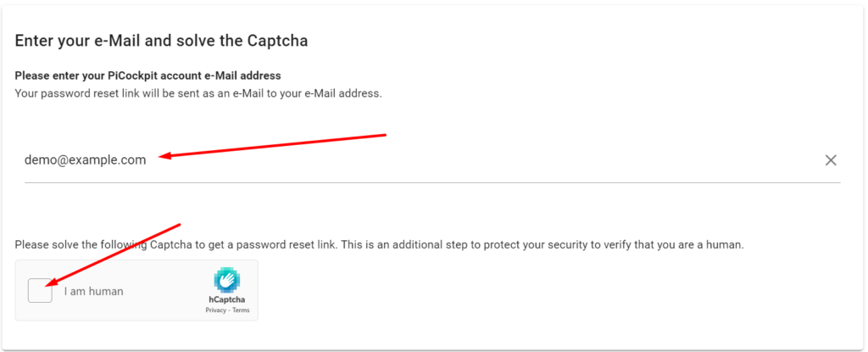Clear the e-Mail field with the X icon

831,160
